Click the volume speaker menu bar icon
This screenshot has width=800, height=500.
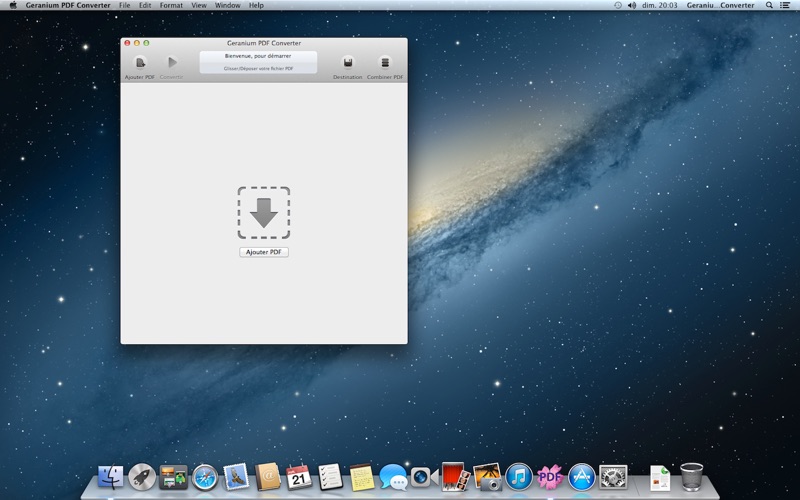(631, 5)
